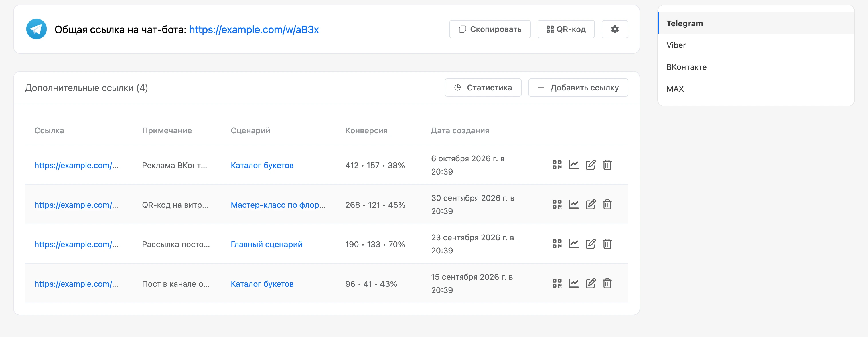Open the link URL in the Реклама ВКонт… row
The image size is (868, 337).
pyautogui.click(x=76, y=165)
